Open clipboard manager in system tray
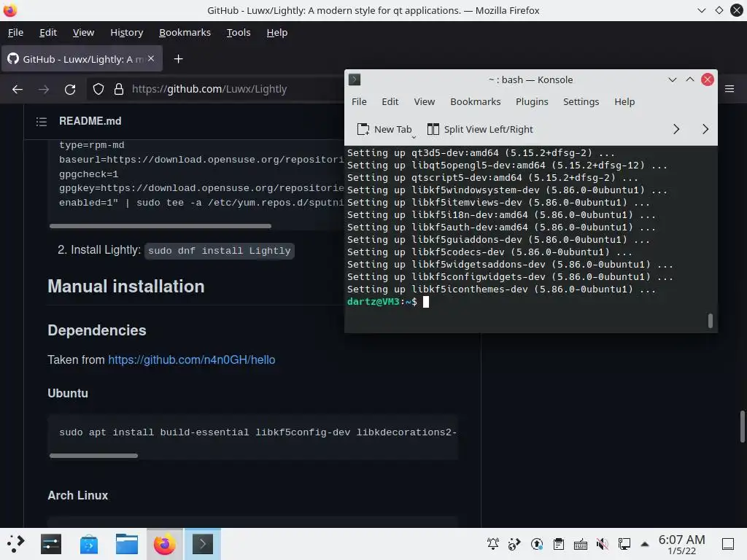The image size is (747, 560). click(558, 544)
